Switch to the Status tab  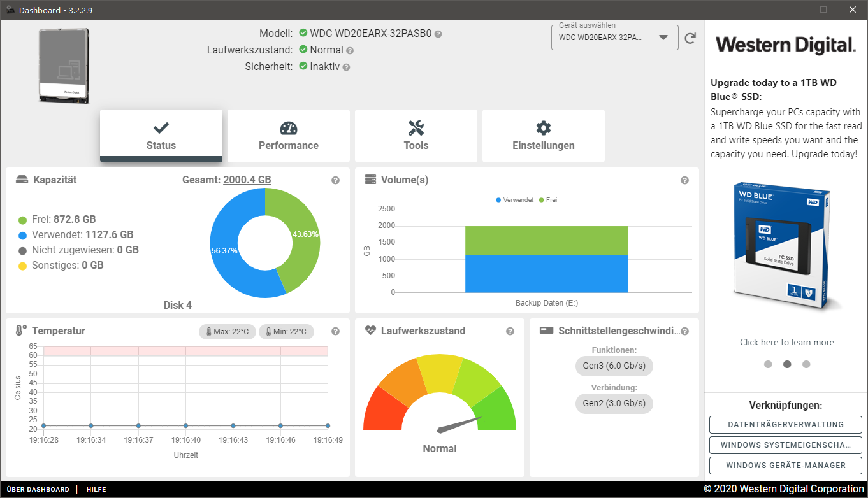coord(161,136)
